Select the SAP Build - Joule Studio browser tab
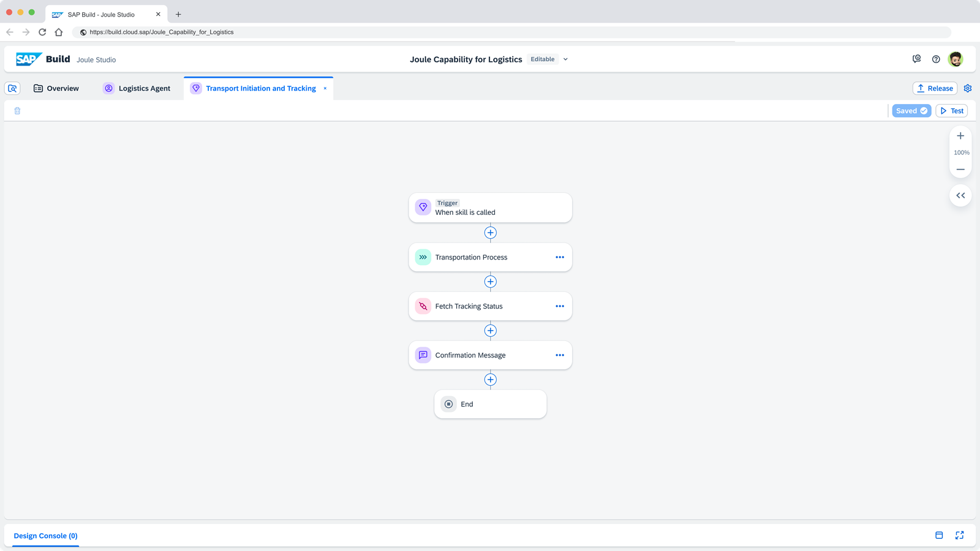This screenshot has width=980, height=551. (107, 14)
